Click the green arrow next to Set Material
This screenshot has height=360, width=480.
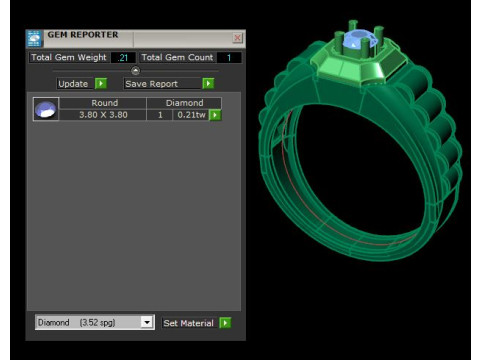(225, 323)
